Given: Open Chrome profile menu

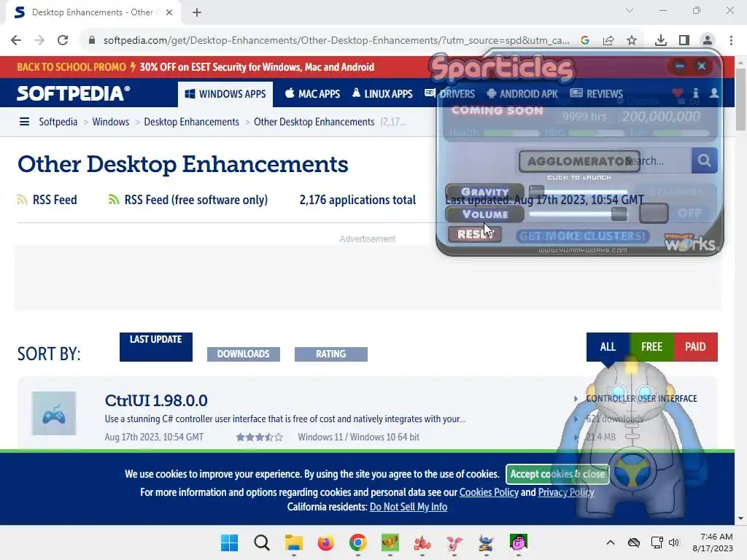Looking at the screenshot, I should (708, 41).
